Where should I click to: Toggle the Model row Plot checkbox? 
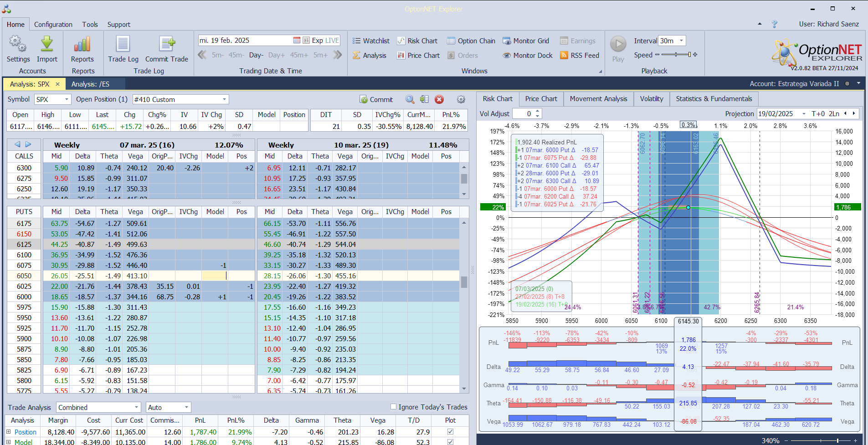coord(450,442)
